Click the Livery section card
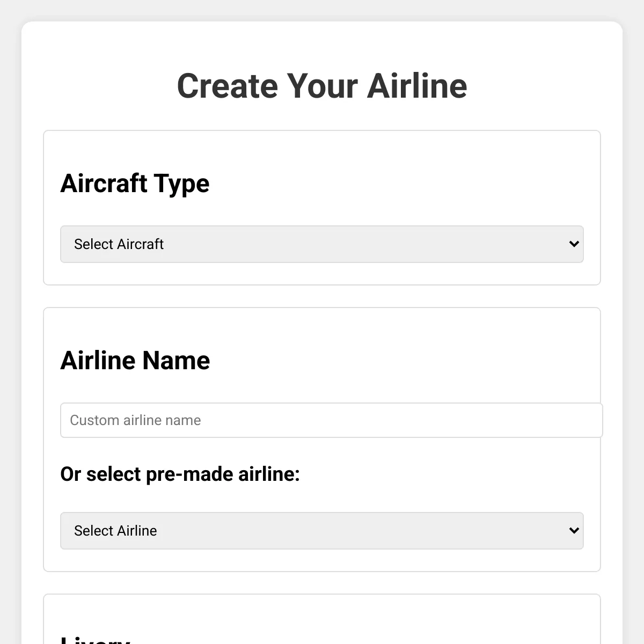 coord(322,619)
